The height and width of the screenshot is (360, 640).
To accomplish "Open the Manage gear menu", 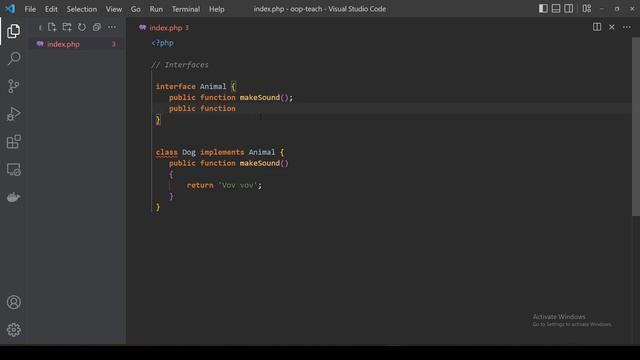I will [x=13, y=330].
